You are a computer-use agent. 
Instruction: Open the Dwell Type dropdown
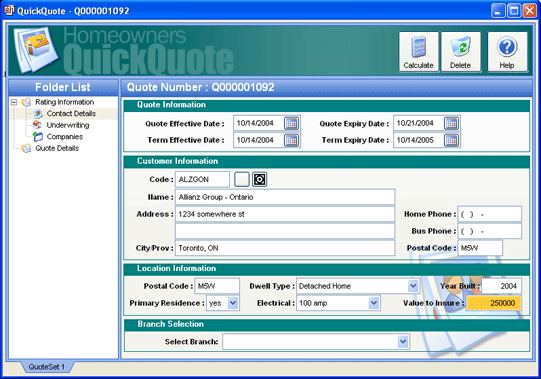[413, 286]
